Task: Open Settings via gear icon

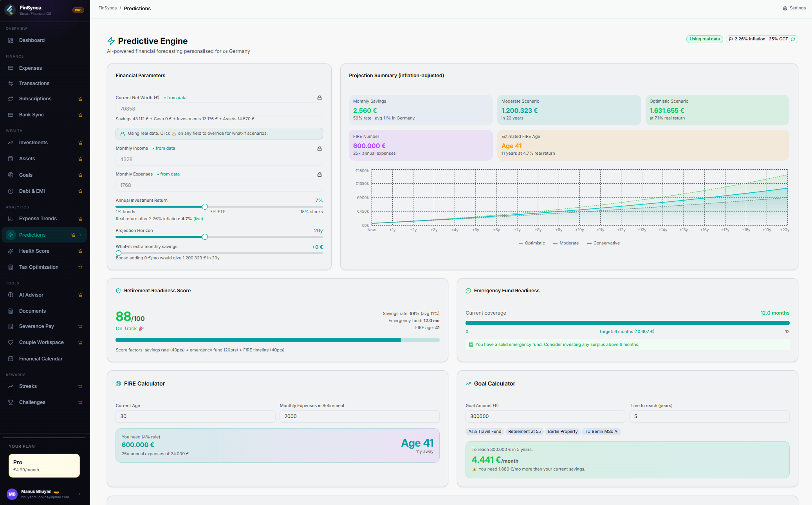Action: 785,8
